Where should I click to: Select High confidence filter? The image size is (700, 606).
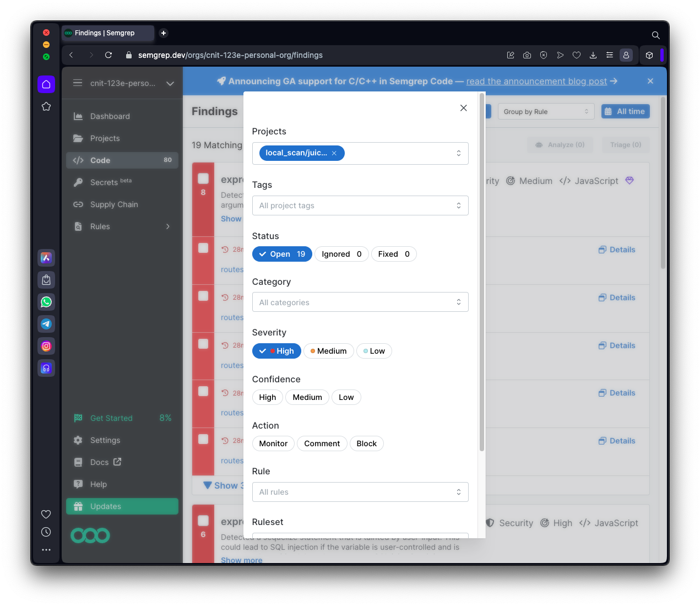[268, 397]
